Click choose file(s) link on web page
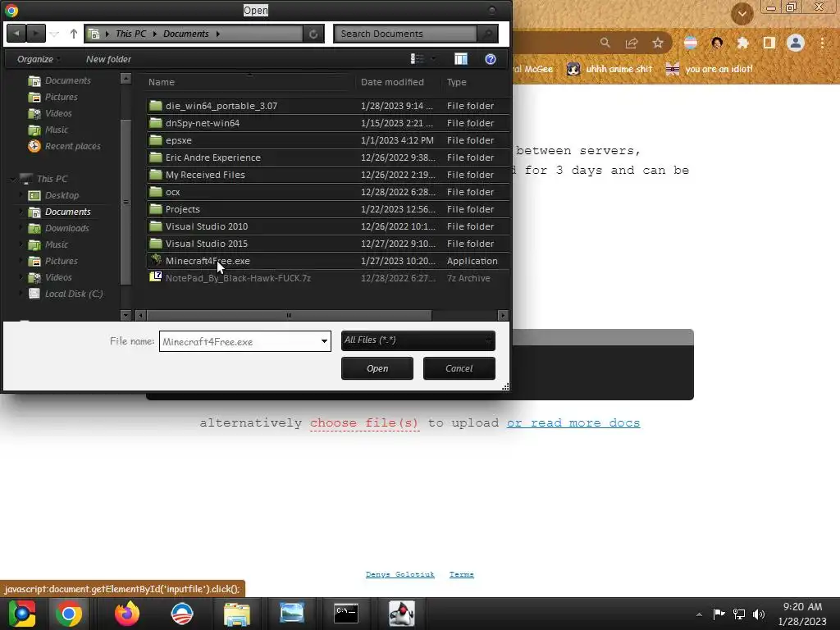 click(364, 422)
